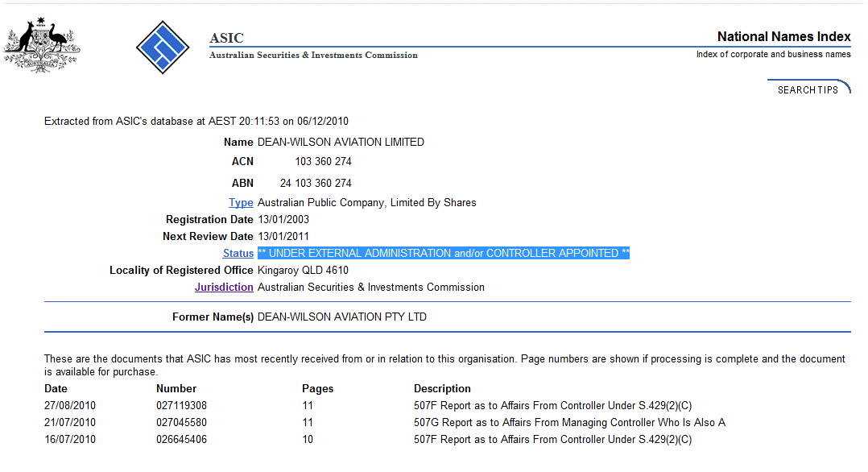Click the Australian coat of arms logo

pos(41,44)
